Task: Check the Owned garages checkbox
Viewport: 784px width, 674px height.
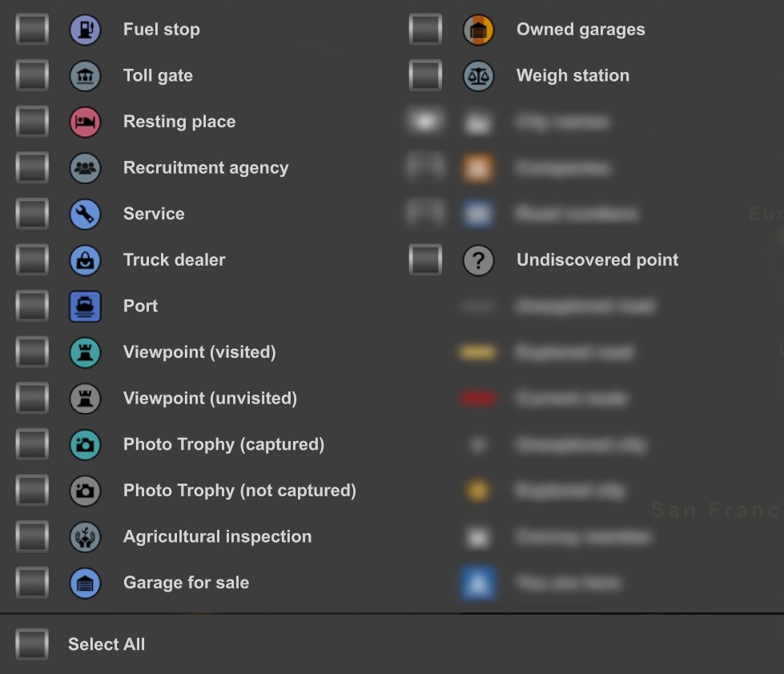Action: (x=425, y=30)
